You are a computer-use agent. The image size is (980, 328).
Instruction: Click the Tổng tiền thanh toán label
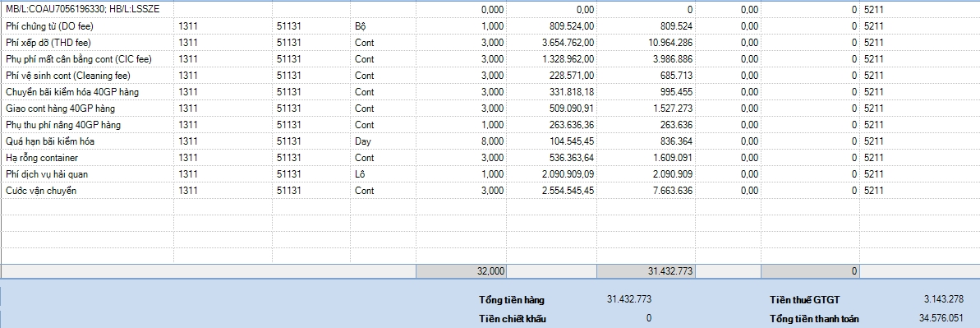point(814,319)
